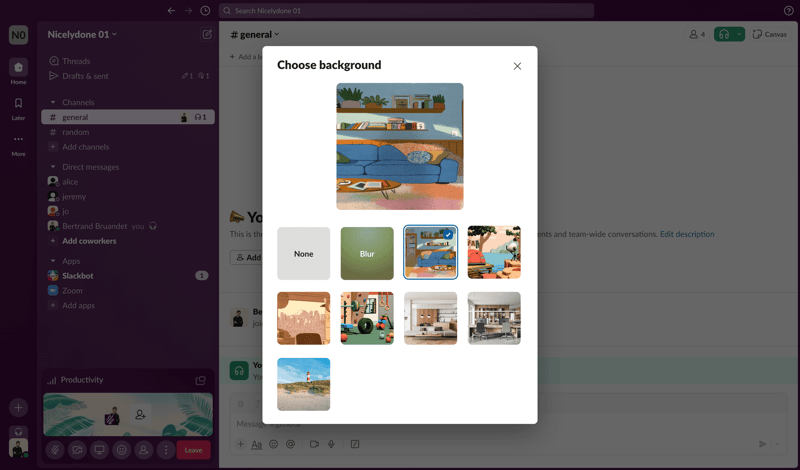This screenshot has height=470, width=800.
Task: Compose a new message
Action: pos(207,34)
